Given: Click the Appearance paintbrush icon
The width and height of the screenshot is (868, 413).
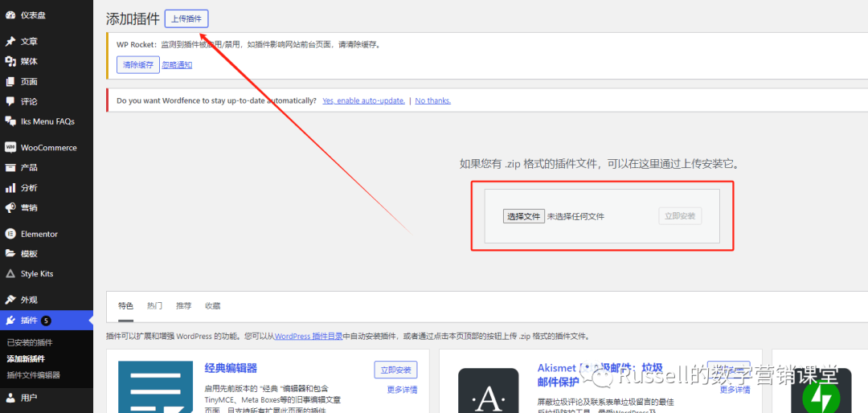Looking at the screenshot, I should coord(10,300).
